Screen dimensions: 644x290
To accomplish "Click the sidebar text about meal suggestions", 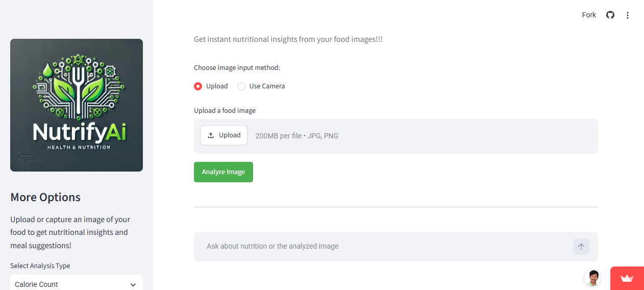I will pyautogui.click(x=70, y=232).
